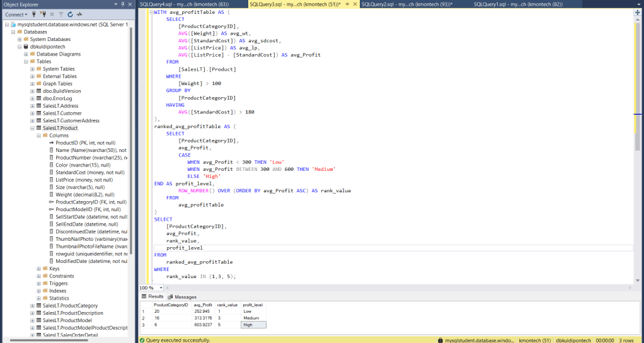This screenshot has height=343, width=644.
Task: Close the Object Explorer panel
Action: [x=130, y=4]
